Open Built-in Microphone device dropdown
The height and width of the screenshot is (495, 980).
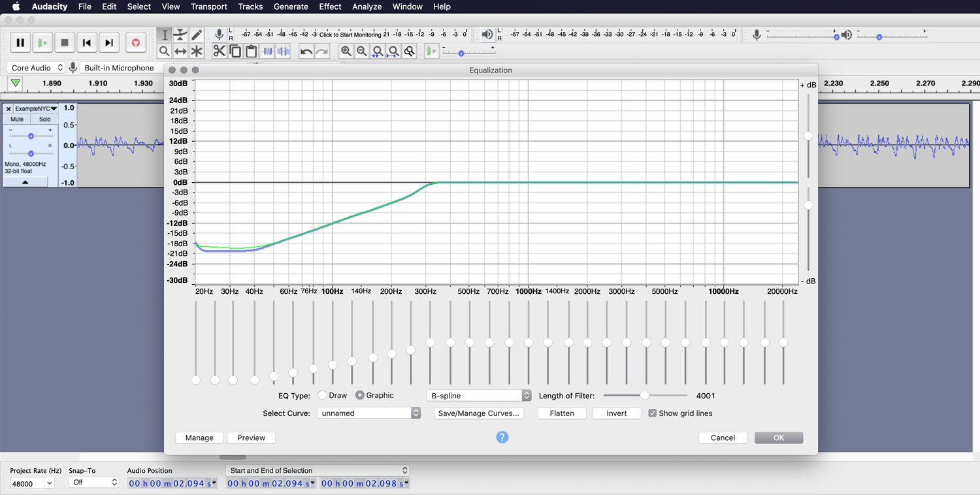click(x=122, y=68)
